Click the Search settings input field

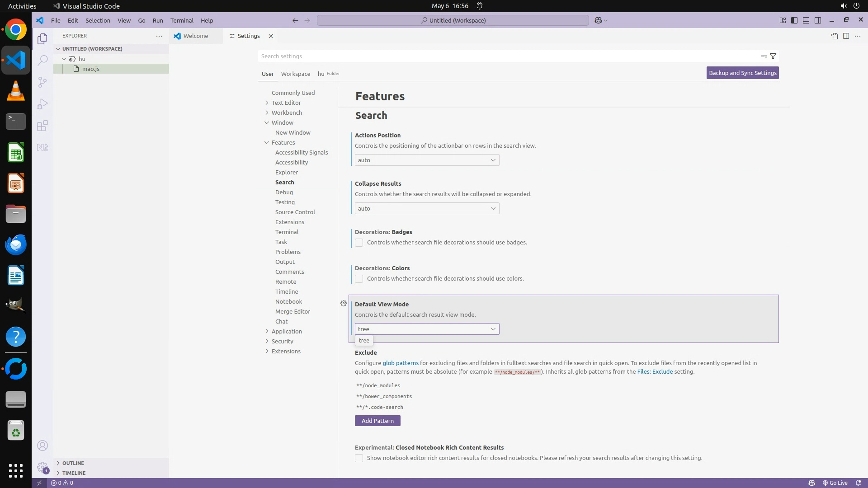pyautogui.click(x=506, y=56)
